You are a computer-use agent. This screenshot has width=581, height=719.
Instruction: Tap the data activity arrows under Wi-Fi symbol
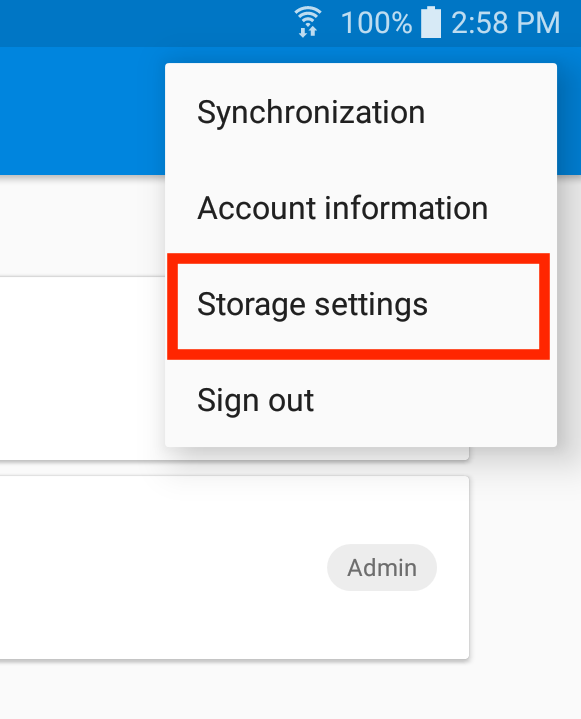tap(307, 31)
